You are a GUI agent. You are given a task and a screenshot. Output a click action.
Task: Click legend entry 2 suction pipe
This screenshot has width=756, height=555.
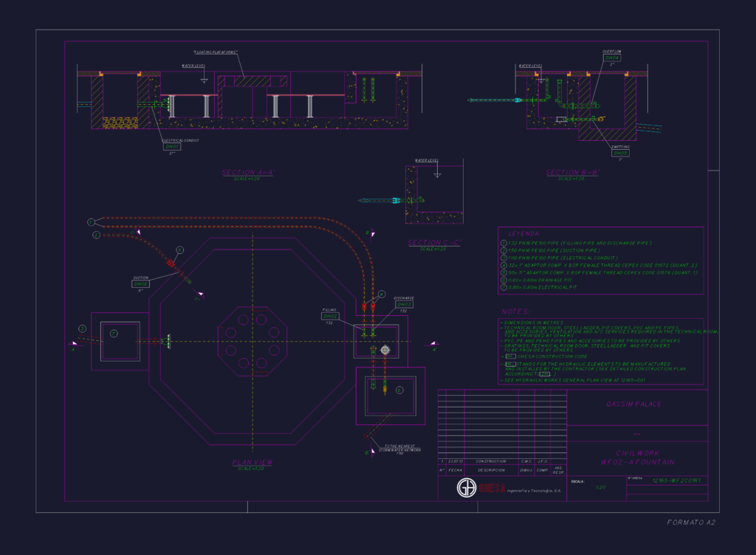551,250
